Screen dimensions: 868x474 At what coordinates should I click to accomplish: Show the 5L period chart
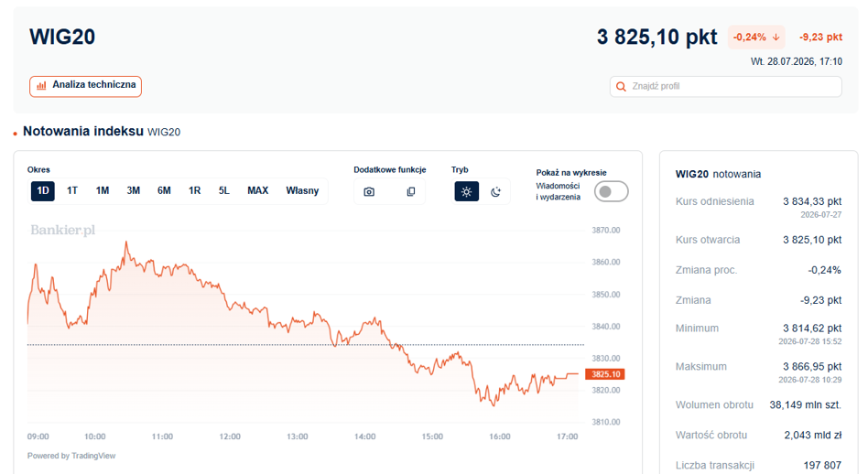223,191
